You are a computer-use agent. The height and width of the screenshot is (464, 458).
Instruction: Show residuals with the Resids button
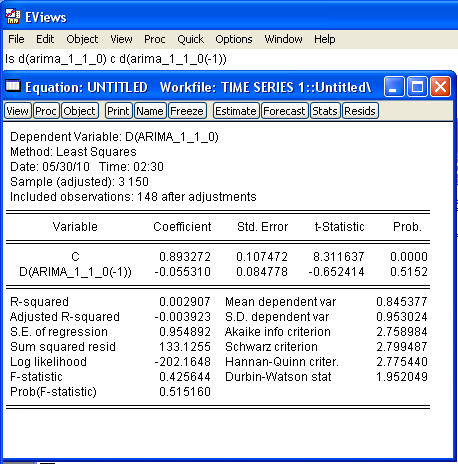[360, 111]
